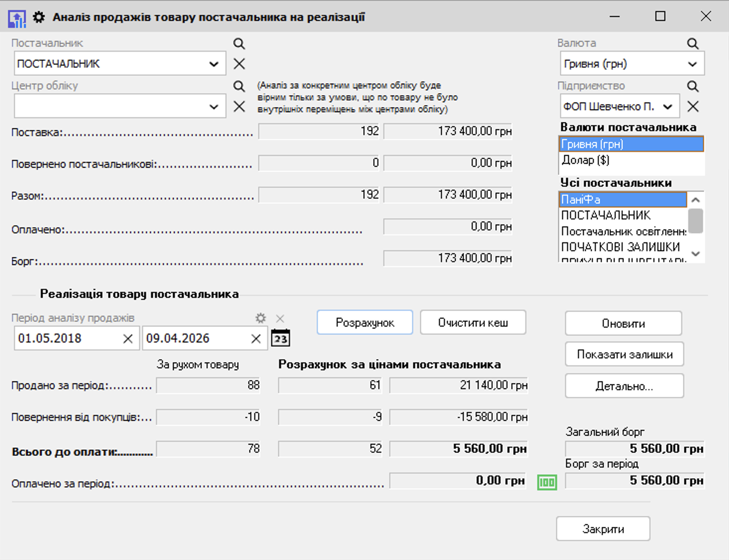The image size is (729, 560).
Task: Select ПОЧАТКОВІ ЗАЛИШКИ in suppliers list
Action: point(620,247)
